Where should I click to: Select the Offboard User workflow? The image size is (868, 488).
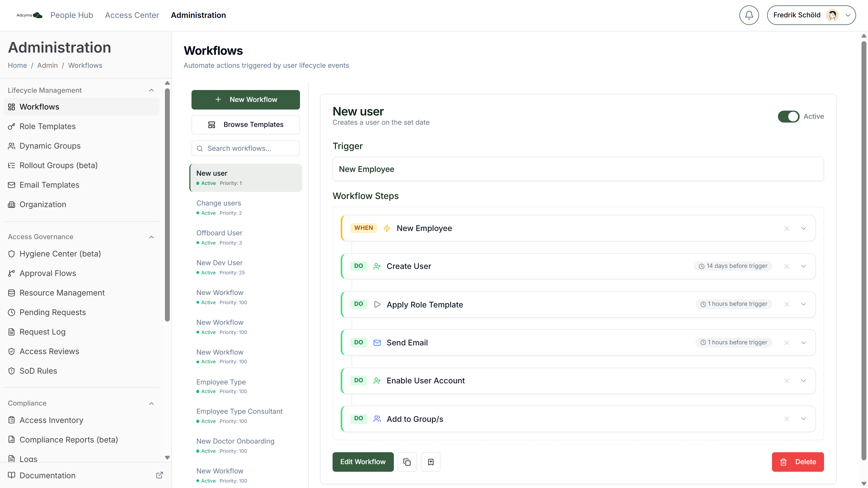tap(246, 237)
